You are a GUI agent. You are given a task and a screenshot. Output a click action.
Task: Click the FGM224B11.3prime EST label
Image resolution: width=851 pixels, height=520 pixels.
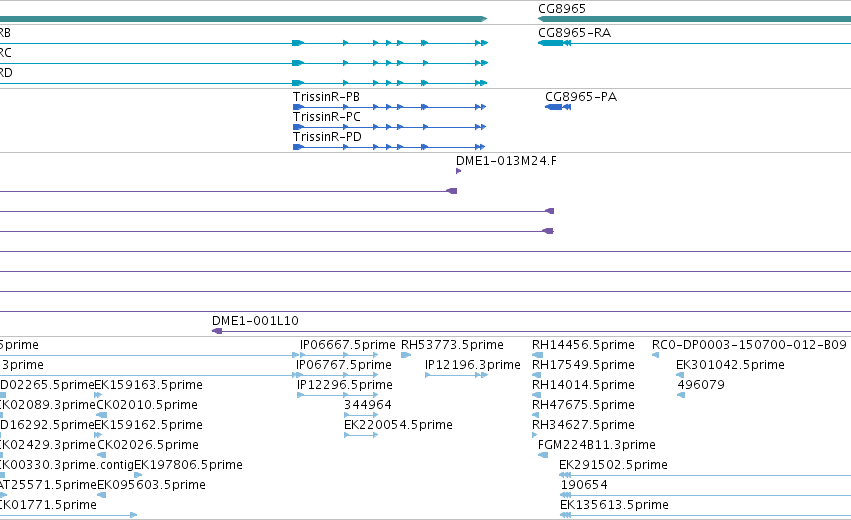click(x=596, y=445)
